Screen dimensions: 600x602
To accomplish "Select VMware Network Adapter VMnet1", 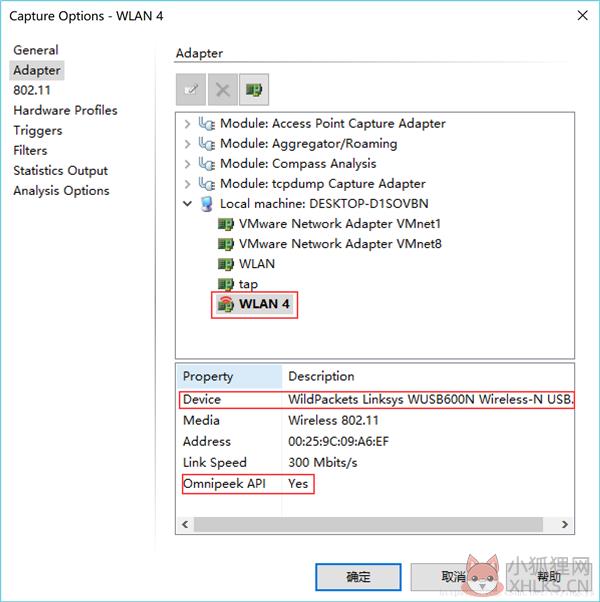I will tap(340, 224).
